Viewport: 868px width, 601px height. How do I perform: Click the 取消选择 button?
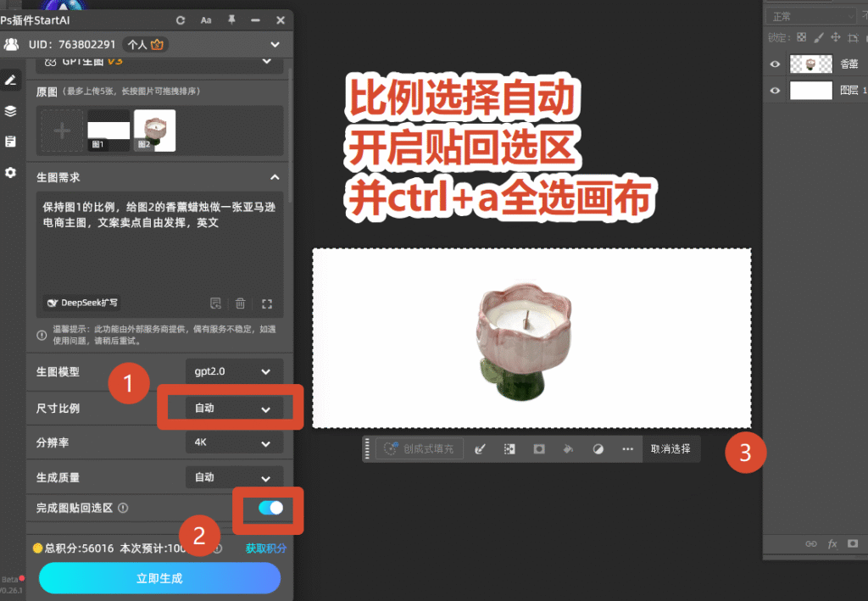[670, 448]
